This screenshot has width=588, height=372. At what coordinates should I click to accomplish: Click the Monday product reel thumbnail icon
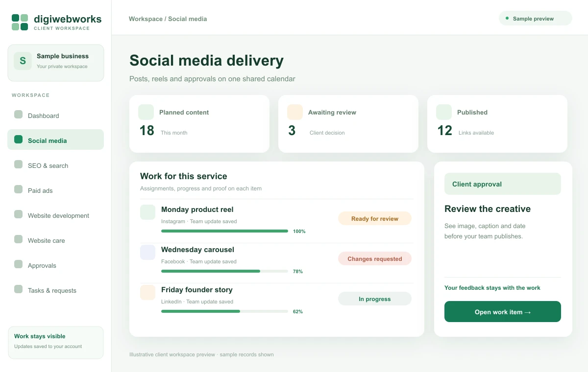147,212
